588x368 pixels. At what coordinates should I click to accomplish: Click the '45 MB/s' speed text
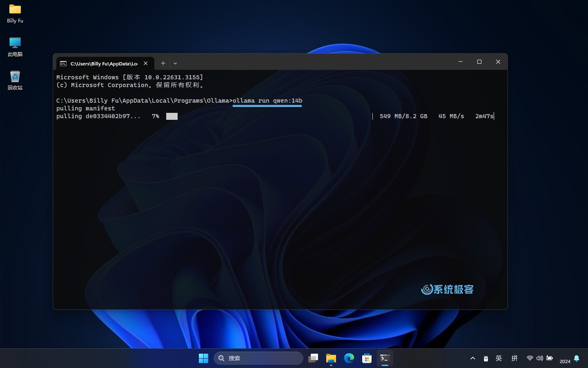451,116
